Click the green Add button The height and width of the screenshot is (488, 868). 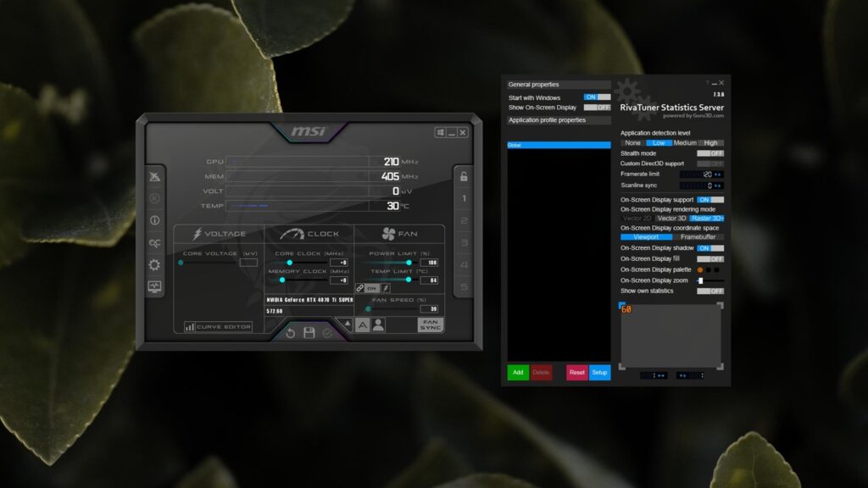coord(518,373)
